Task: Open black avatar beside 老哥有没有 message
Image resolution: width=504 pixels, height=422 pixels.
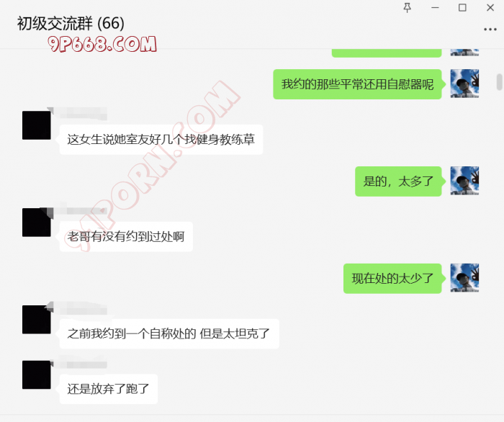Action: pos(36,223)
